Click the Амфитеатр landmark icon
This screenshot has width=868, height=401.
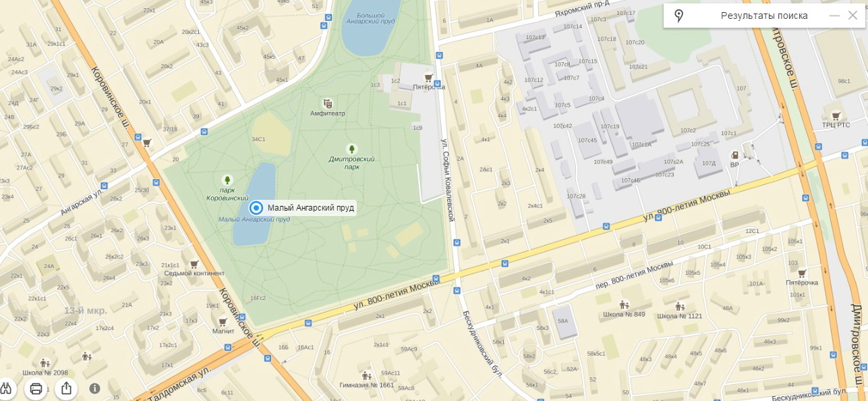[328, 103]
